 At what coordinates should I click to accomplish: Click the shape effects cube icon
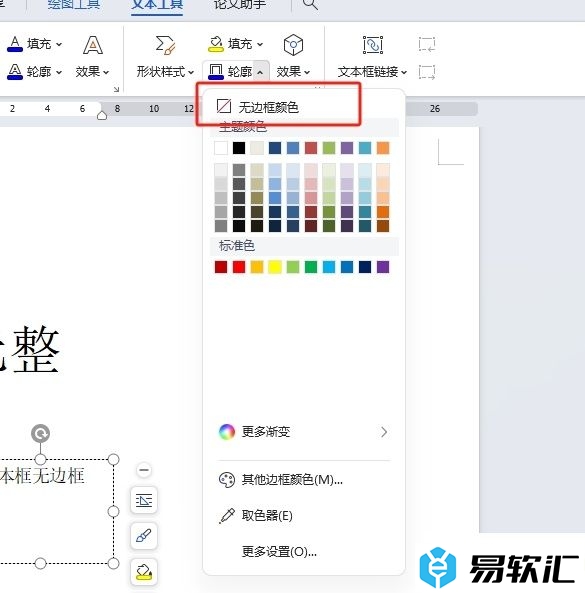293,45
